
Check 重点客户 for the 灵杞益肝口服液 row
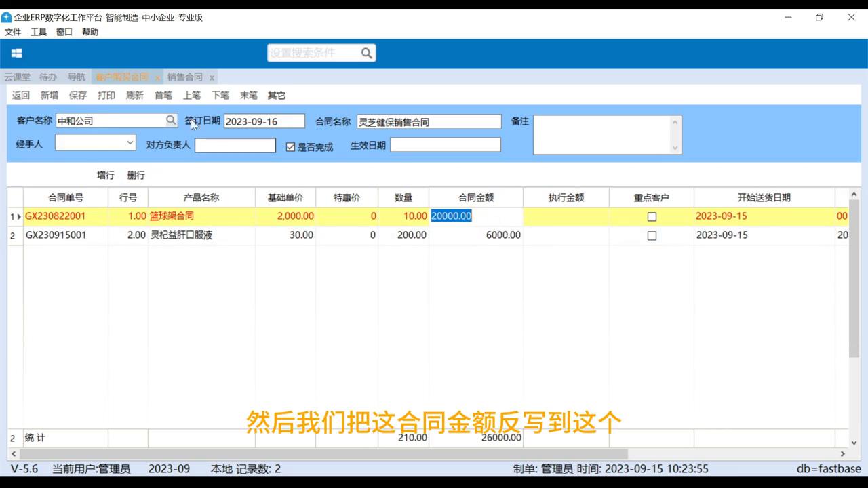[652, 236]
